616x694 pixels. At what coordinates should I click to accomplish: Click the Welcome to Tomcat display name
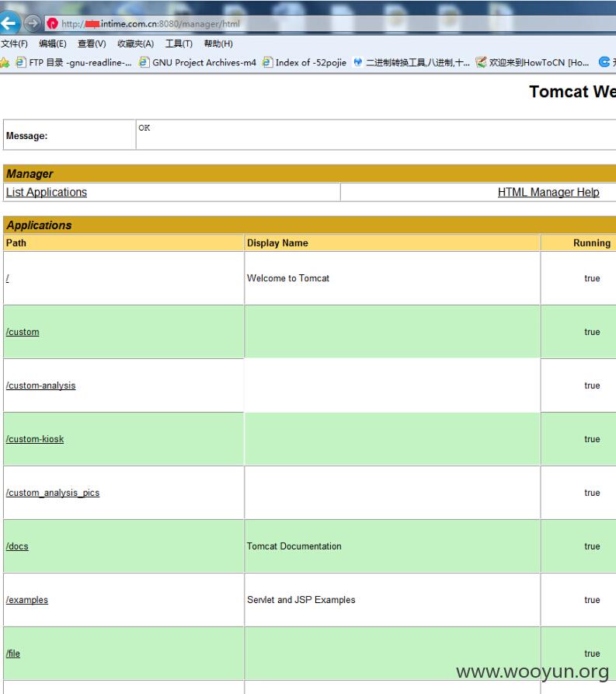point(288,278)
